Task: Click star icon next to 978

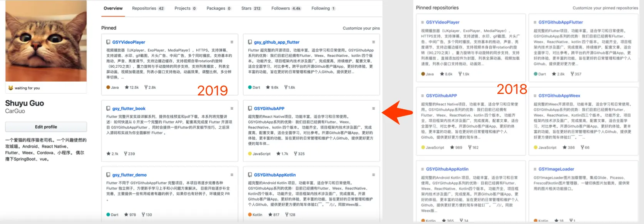Action: (x=126, y=215)
